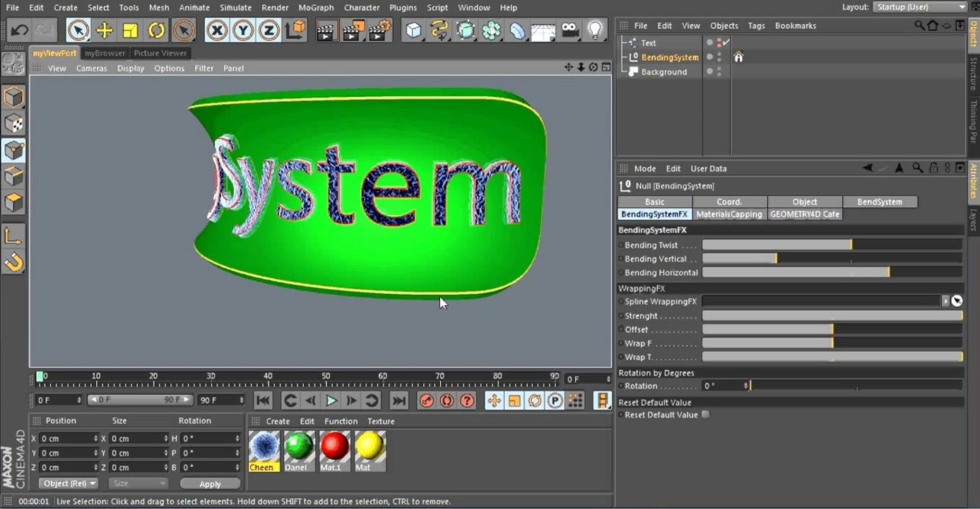980x509 pixels.
Task: Open the BendSystem attribute tab
Action: click(x=880, y=201)
